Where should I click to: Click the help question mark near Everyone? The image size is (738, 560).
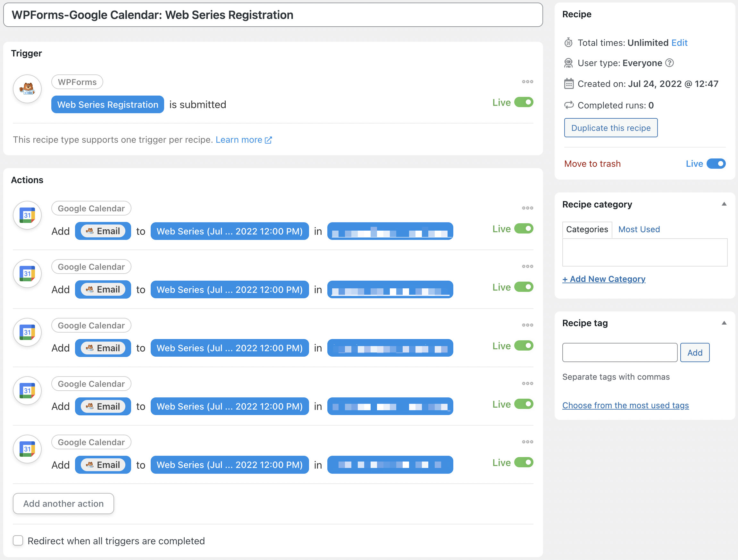point(669,63)
